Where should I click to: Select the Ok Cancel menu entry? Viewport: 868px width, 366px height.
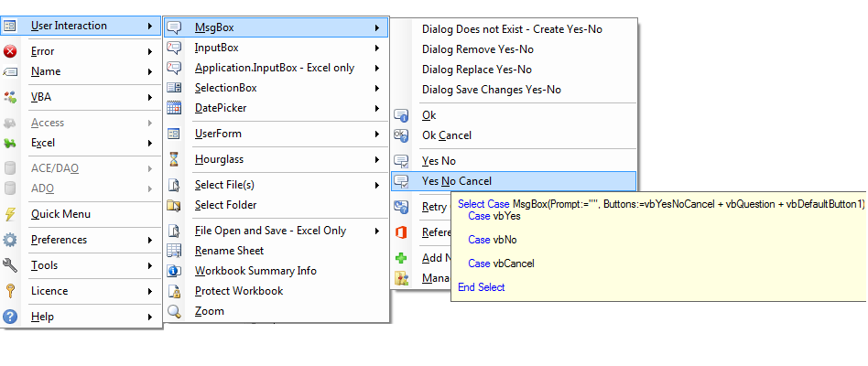(x=447, y=135)
